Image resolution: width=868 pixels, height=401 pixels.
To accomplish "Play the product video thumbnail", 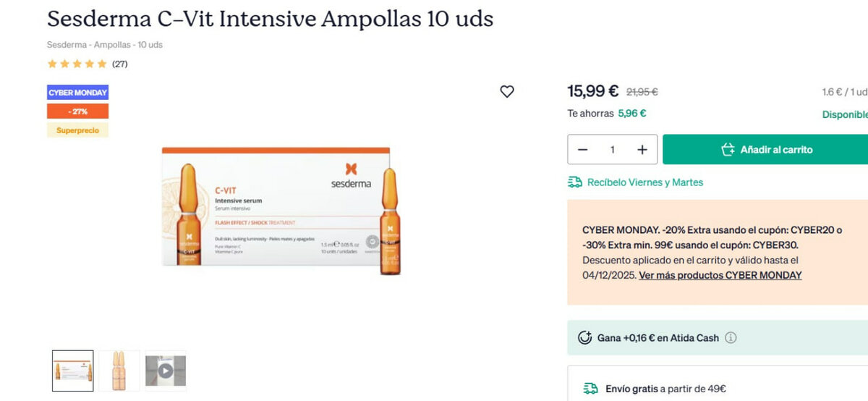I will pos(166,371).
